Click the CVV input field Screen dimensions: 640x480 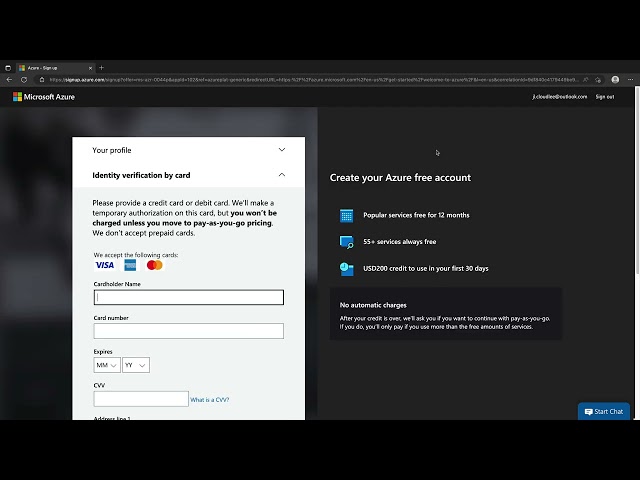coord(141,399)
